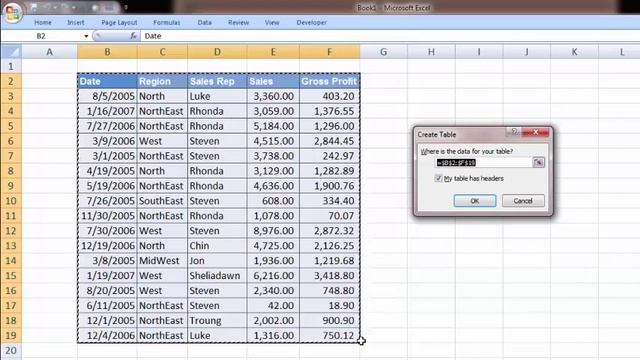
Task: Select cell with date 12/4/2006
Action: pyautogui.click(x=107, y=336)
